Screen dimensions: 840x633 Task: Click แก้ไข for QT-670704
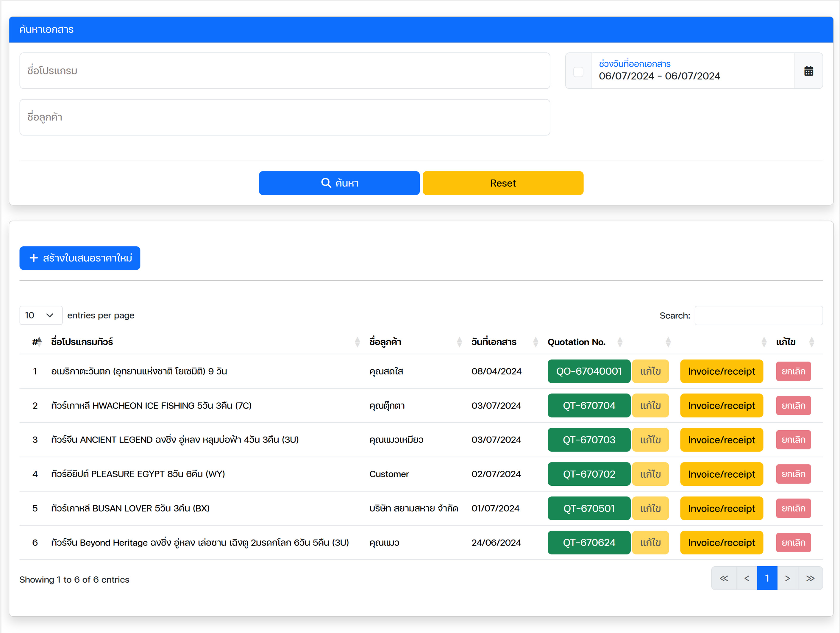pos(650,406)
